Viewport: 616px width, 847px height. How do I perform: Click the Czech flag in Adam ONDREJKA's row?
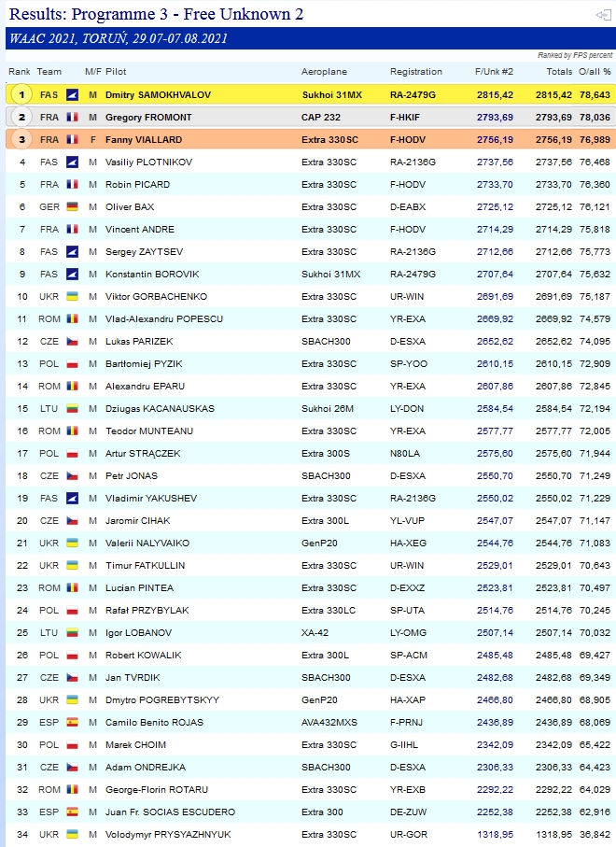coord(73,767)
